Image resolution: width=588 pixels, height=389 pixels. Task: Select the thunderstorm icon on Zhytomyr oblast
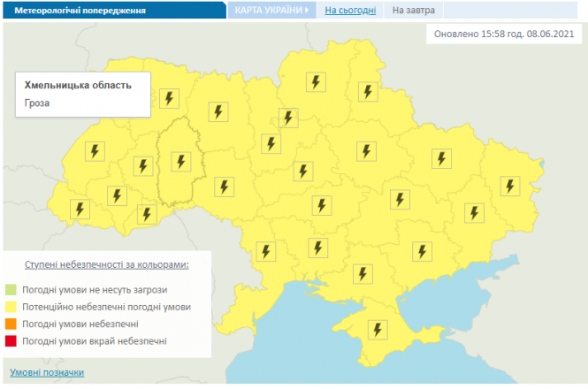[218, 111]
